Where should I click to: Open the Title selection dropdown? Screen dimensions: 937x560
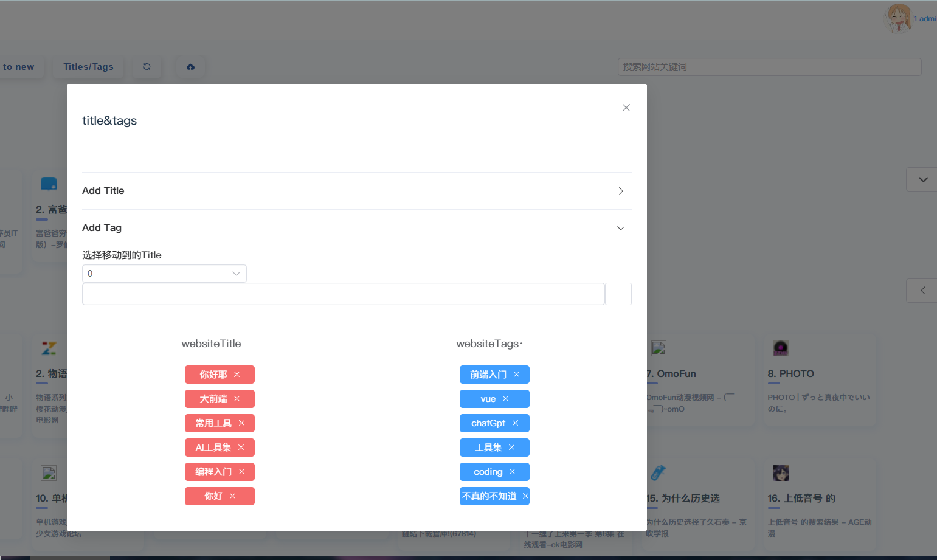click(x=164, y=274)
